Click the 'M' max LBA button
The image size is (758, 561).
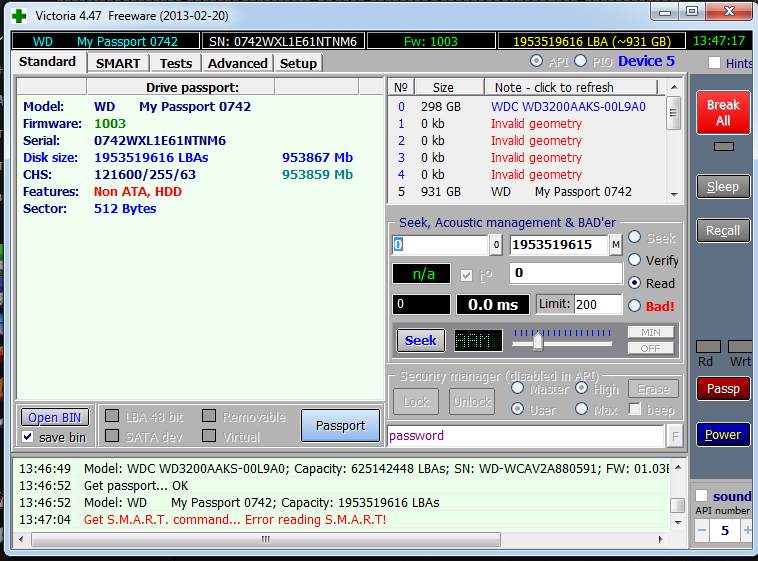[x=615, y=245]
